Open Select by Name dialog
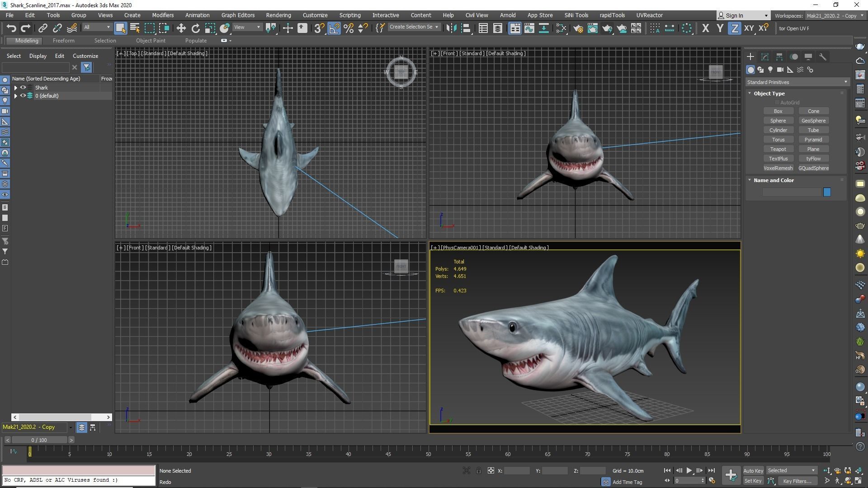The image size is (868, 488). click(x=135, y=28)
